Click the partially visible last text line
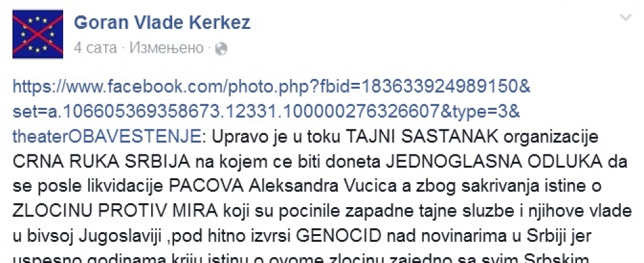Image resolution: width=644 pixels, height=263 pixels. coord(301,258)
